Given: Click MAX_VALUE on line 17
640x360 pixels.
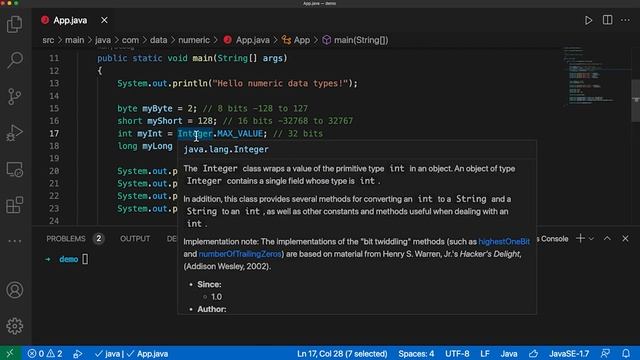Looking at the screenshot, I should 240,133.
